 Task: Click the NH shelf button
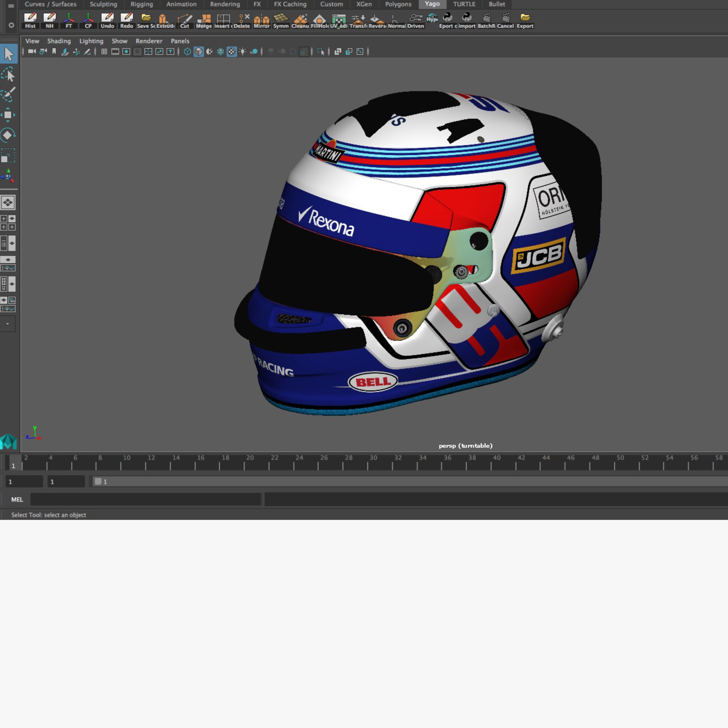[x=50, y=21]
